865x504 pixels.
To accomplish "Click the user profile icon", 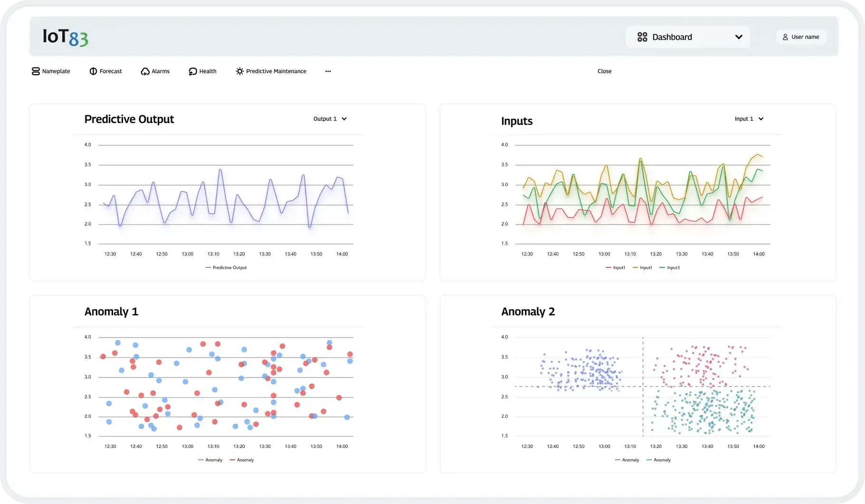I will 785,37.
